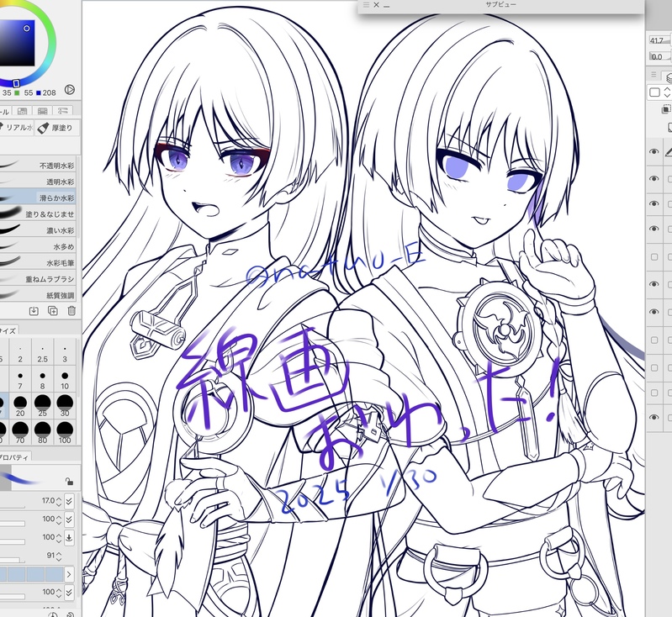Choose brush size preset 7
The width and height of the screenshot is (672, 617).
click(x=20, y=380)
